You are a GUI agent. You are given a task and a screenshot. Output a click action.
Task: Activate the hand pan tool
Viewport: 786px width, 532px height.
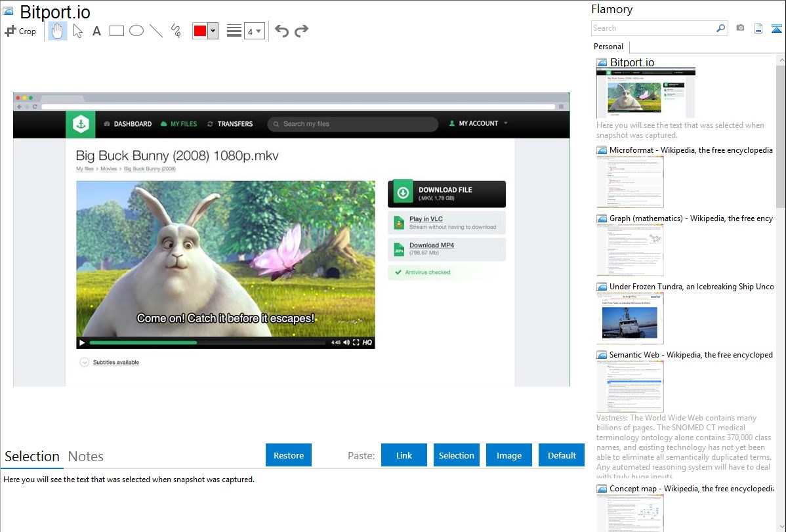pos(58,31)
